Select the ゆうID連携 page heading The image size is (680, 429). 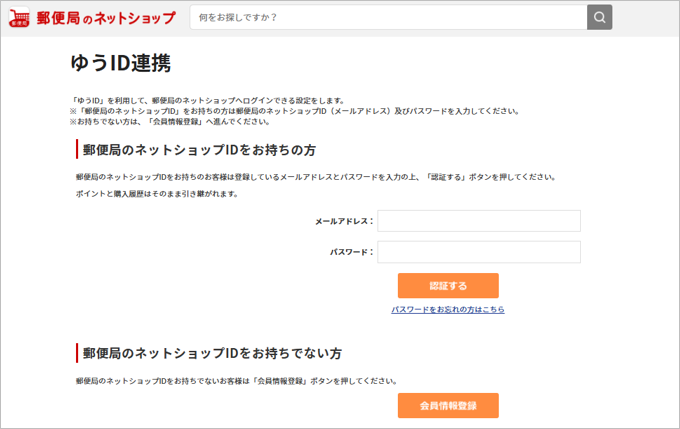pos(121,63)
